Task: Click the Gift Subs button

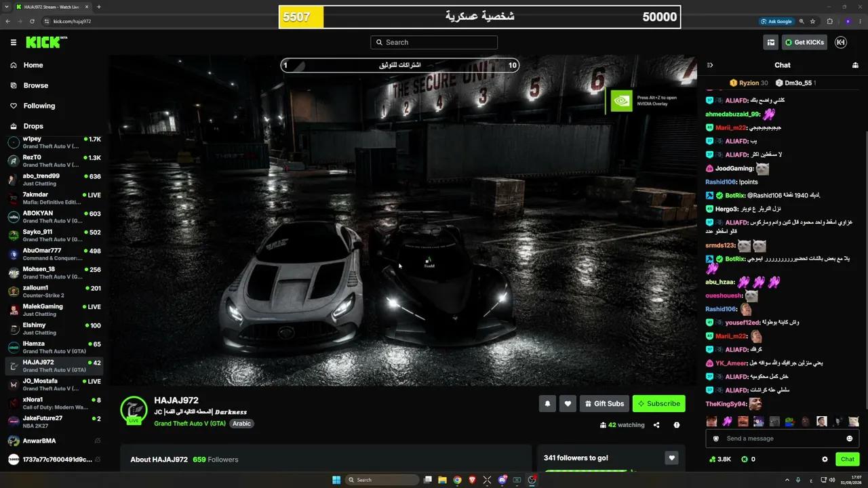Action: [604, 403]
